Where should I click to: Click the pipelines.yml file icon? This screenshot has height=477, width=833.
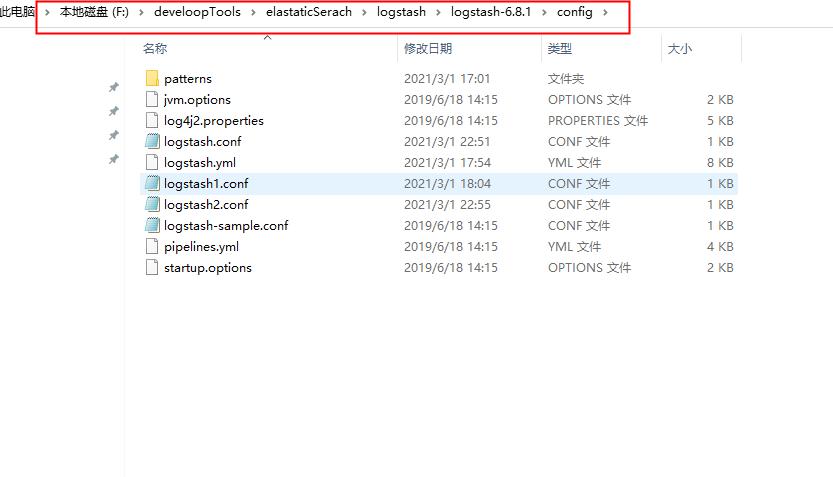[152, 246]
